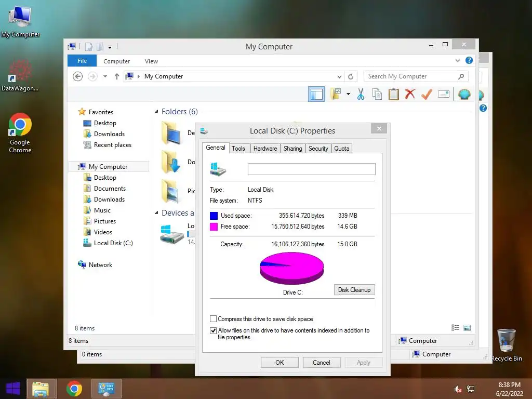Open dropdown arrow beside folder options icon
This screenshot has height=399, width=532.
tap(348, 94)
